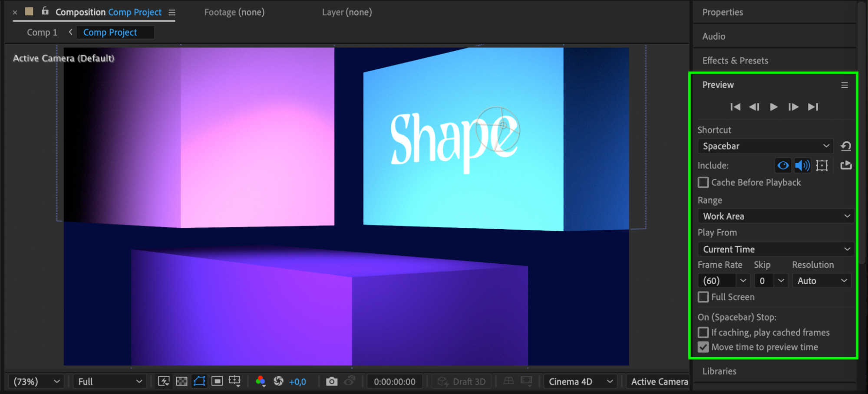Mute the audio include toggle in Preview
The image size is (868, 394).
click(x=802, y=165)
